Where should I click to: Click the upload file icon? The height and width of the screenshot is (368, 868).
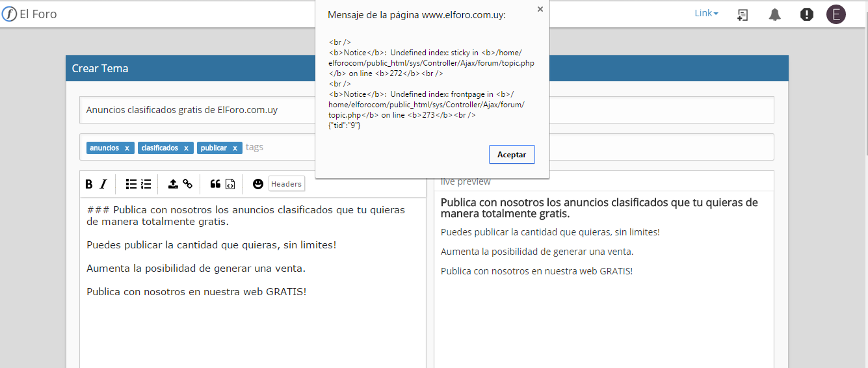coord(173,184)
